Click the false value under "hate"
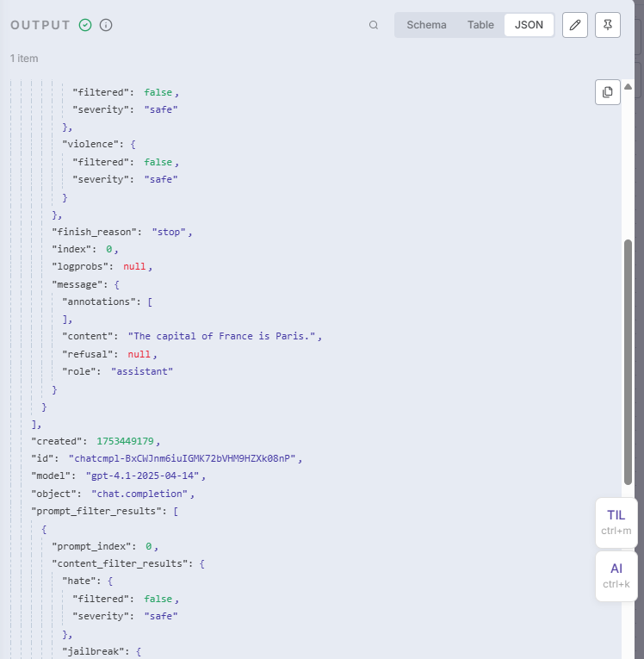The image size is (644, 659). point(158,599)
